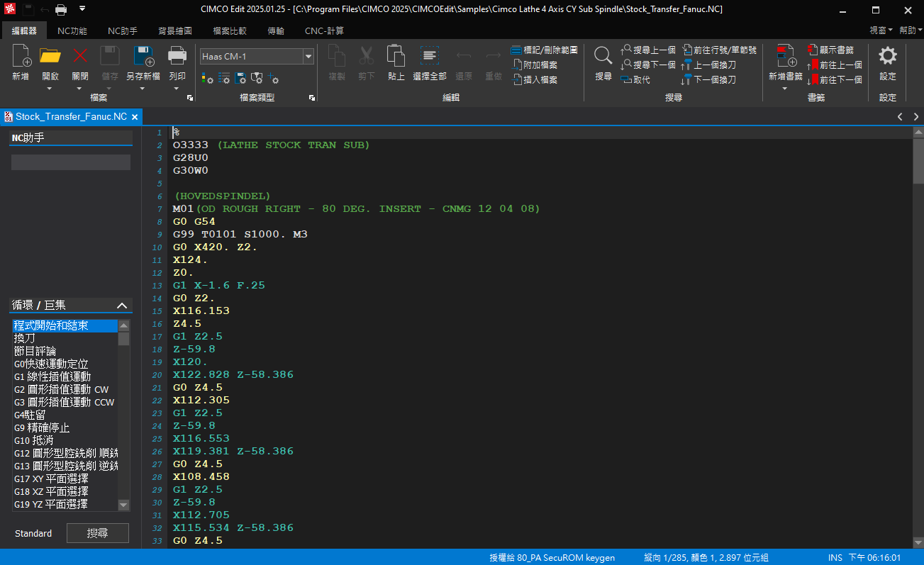Viewport: 924px width, 565px height.
Task: Click the 貼上 (Paste) clipboard icon
Action: click(396, 57)
